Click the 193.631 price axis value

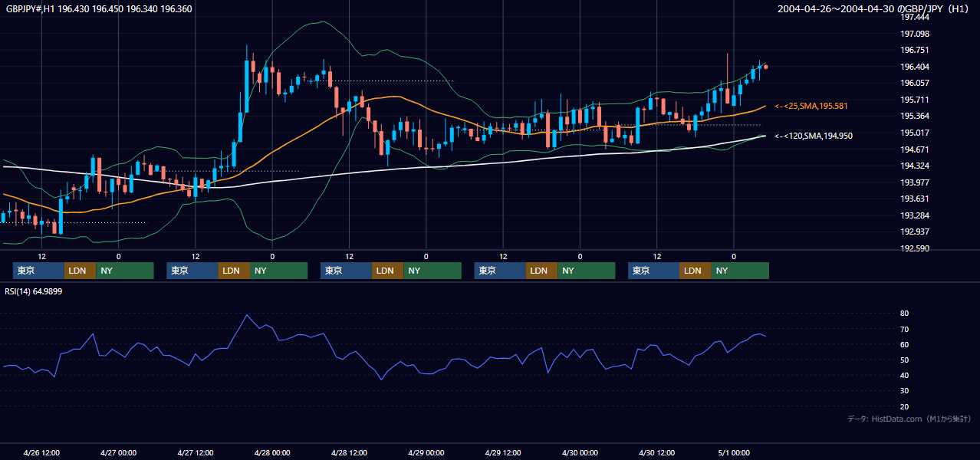coord(916,199)
